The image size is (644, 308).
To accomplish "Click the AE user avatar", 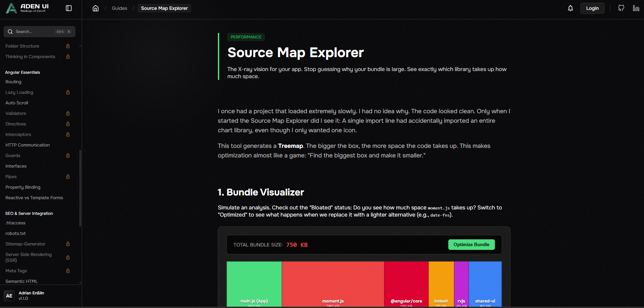I will pos(9,295).
